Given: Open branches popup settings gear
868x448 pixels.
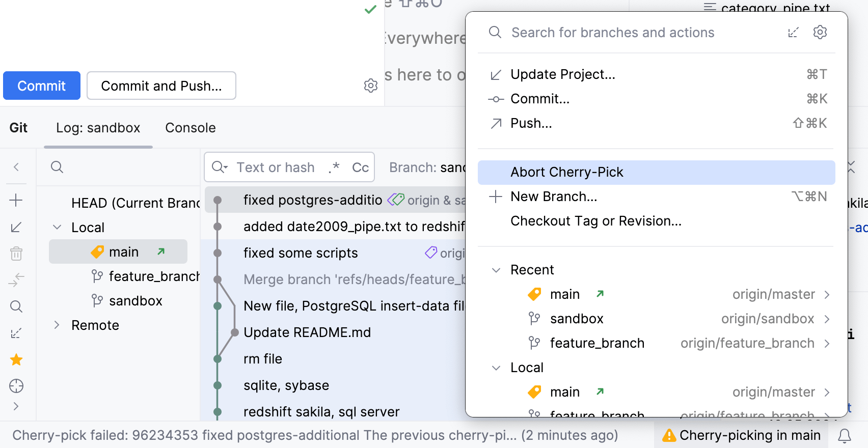Looking at the screenshot, I should (x=820, y=33).
